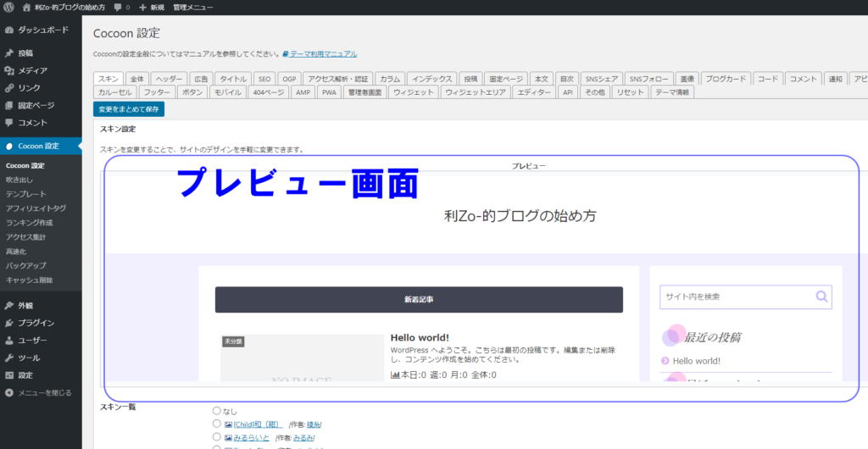Open the メディア sidebar menu
868x449 pixels.
[x=33, y=70]
